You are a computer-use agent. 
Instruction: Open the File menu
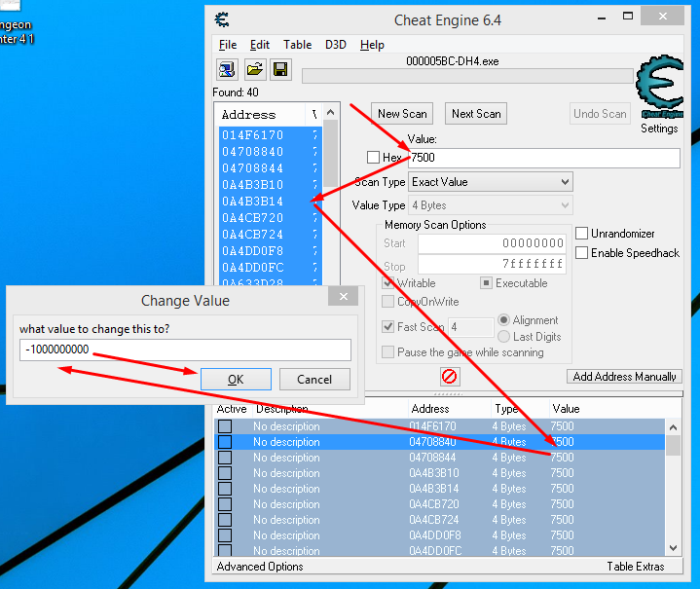point(228,45)
